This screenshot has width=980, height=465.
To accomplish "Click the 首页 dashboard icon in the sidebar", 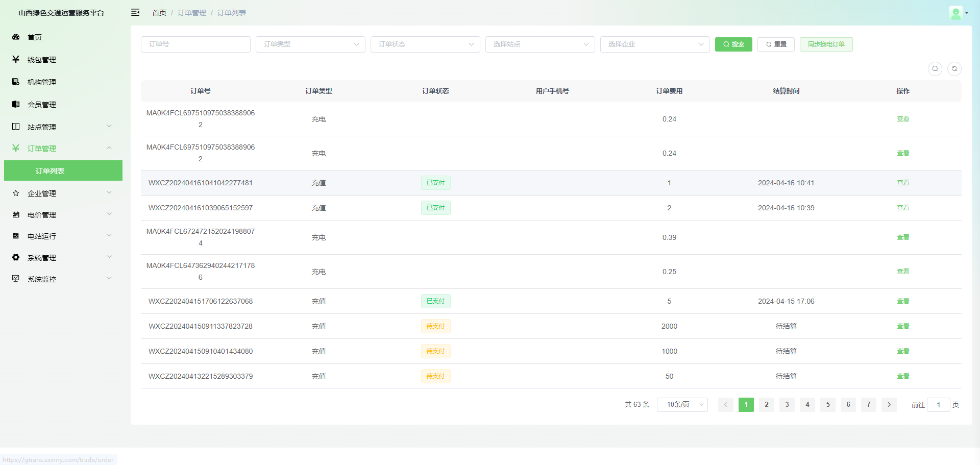I will (x=16, y=37).
